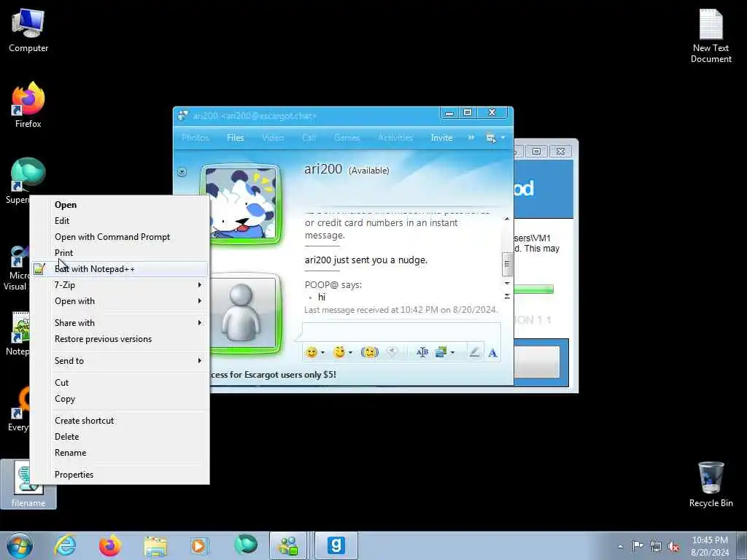Click the green globe browser taskbar icon
Screen dimensions: 747x560
tap(246, 545)
